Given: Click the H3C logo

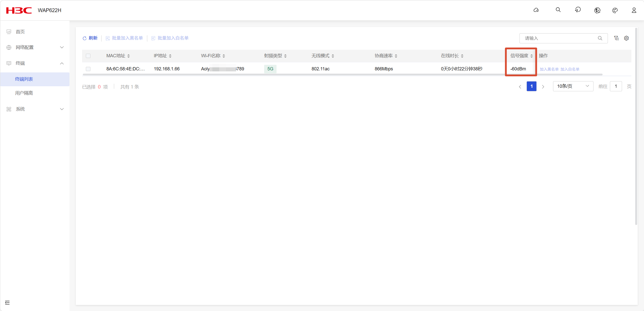Looking at the screenshot, I should (19, 10).
